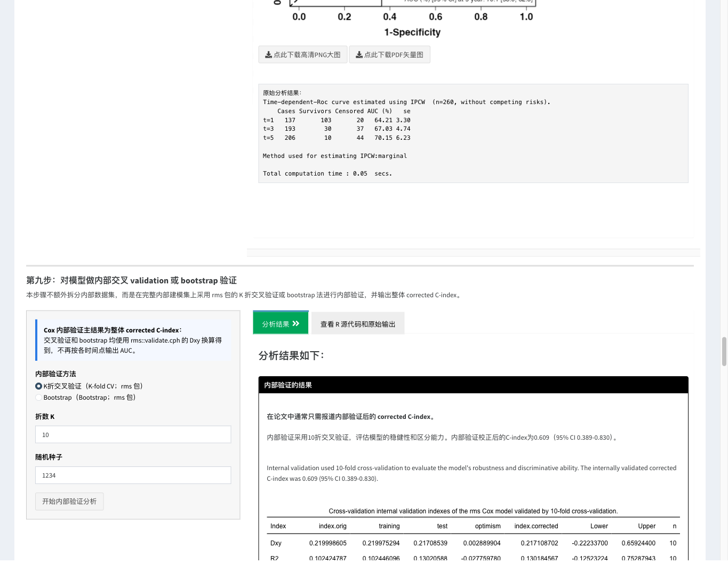Screen dimensions: 728x587
Task: Click the Dxy training value 0.219975294
Action: point(381,543)
